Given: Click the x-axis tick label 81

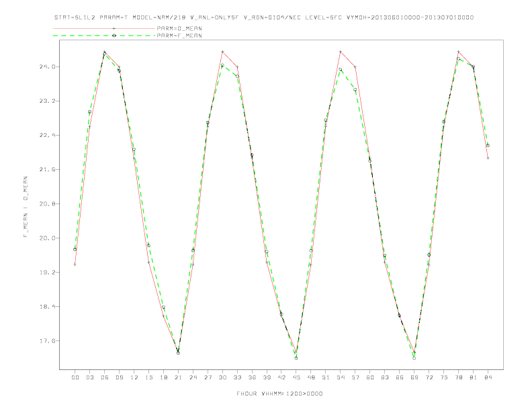Looking at the screenshot, I should pyautogui.click(x=474, y=377).
